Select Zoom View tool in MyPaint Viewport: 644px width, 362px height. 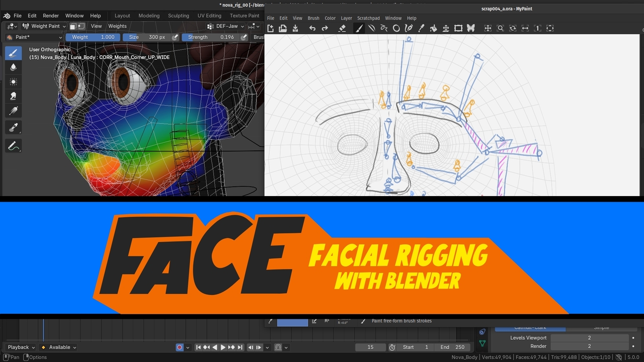[x=501, y=28]
